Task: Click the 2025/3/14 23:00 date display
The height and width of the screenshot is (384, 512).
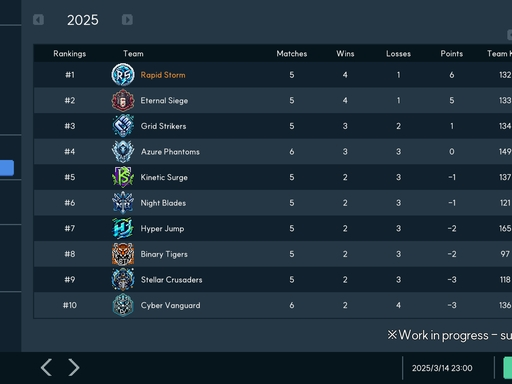Action: click(x=442, y=368)
